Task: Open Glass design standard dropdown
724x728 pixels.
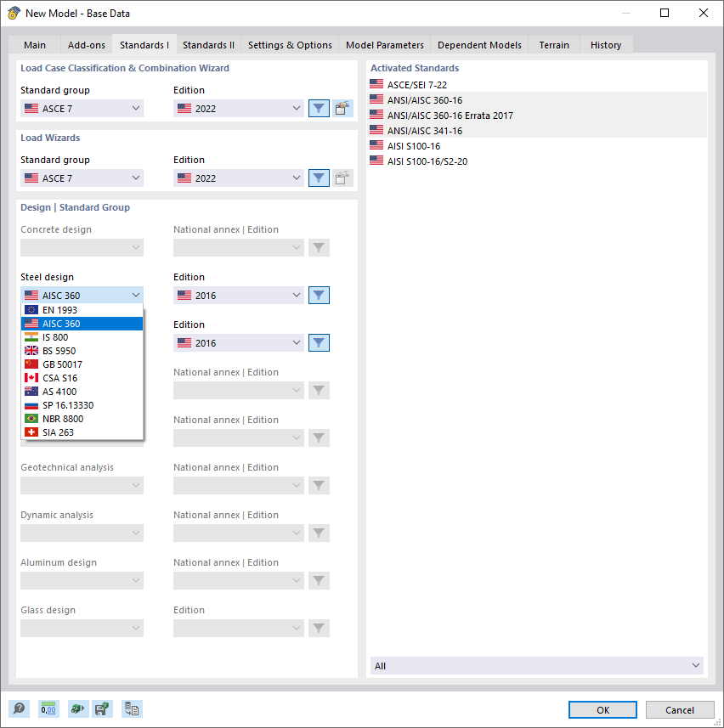Action: coord(82,628)
